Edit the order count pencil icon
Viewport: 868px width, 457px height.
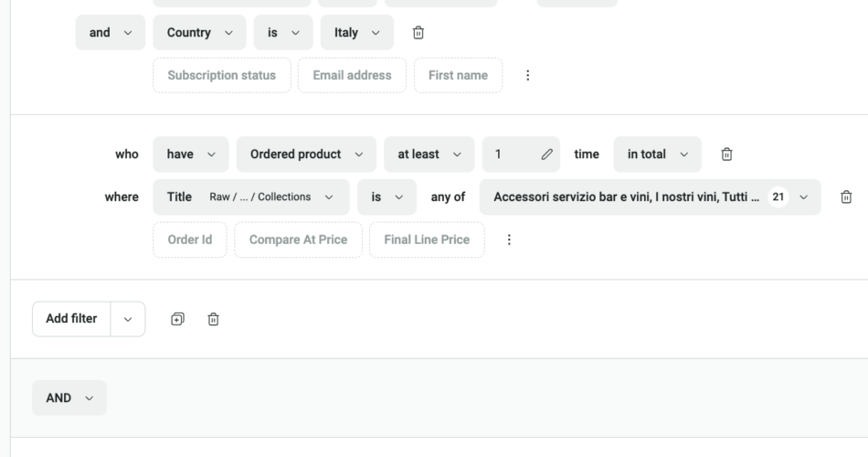point(546,154)
